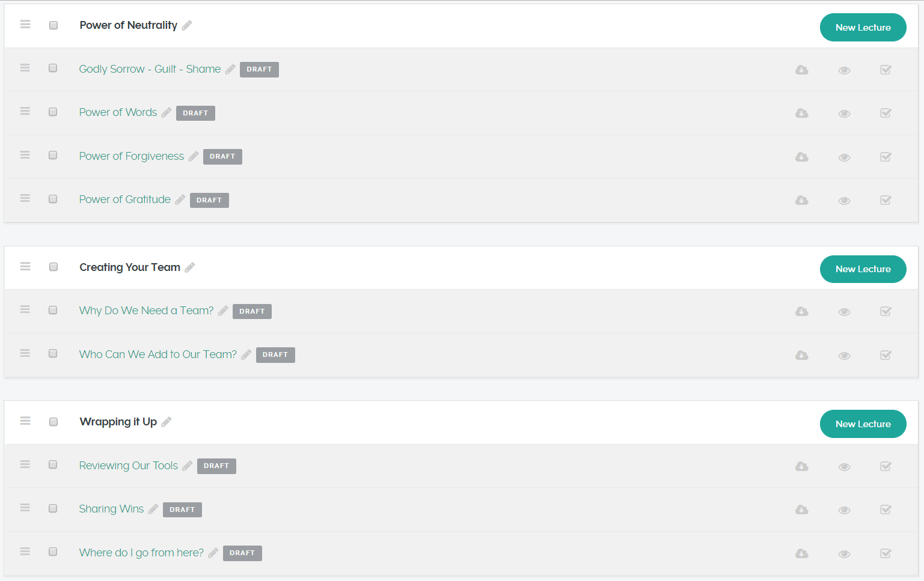Image resolution: width=924 pixels, height=581 pixels.
Task: Open the Godly Sorrow - Guilt - Shame lecture
Action: point(150,69)
